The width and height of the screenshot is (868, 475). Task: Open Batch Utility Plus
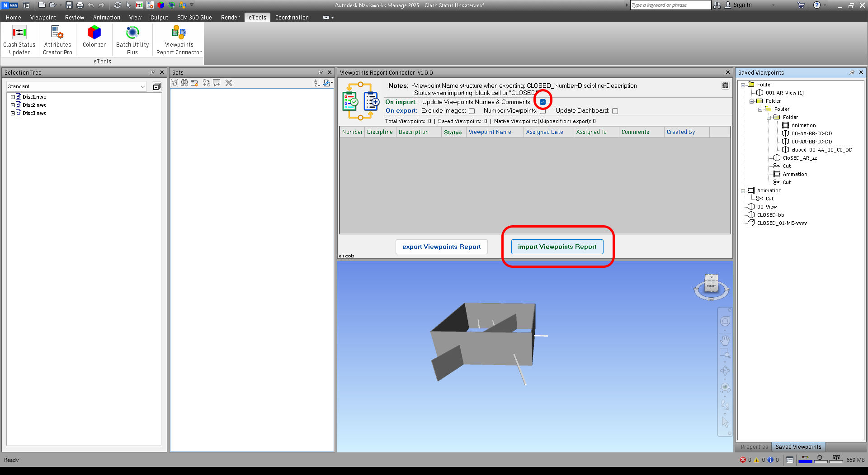pos(132,40)
